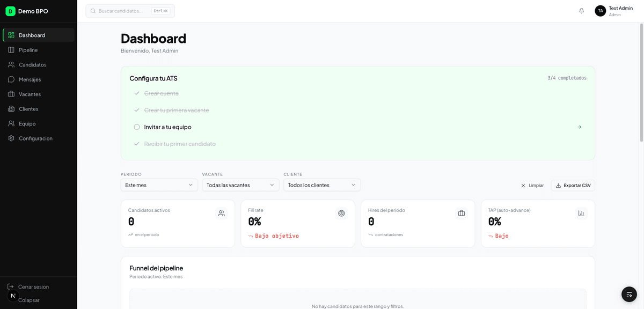This screenshot has height=309, width=644.
Task: Click the Configuracion gear icon
Action: [11, 138]
